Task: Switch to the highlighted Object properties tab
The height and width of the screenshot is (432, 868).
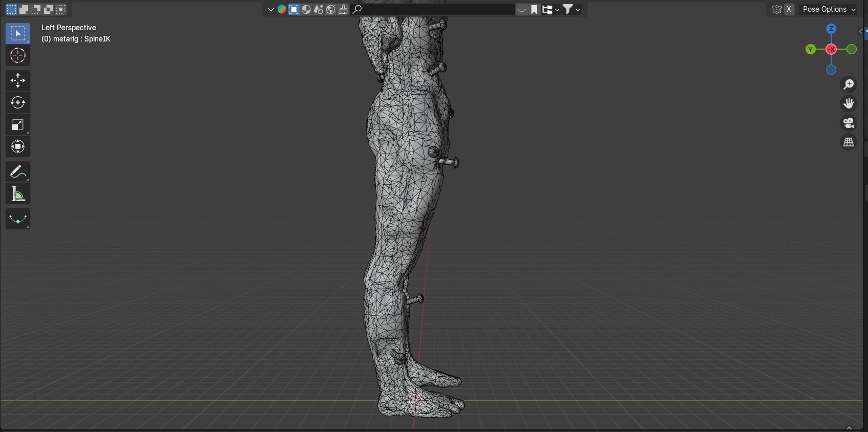Action: [294, 9]
